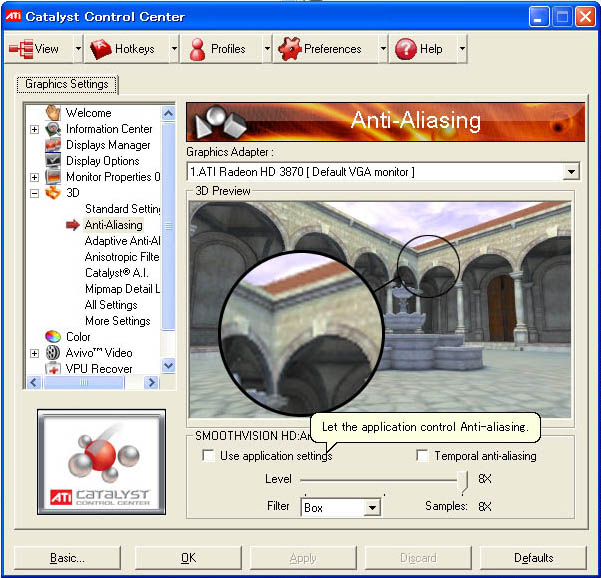601x578 pixels.
Task: Click the tree horizontal scroll left arrow
Action: pyautogui.click(x=34, y=382)
